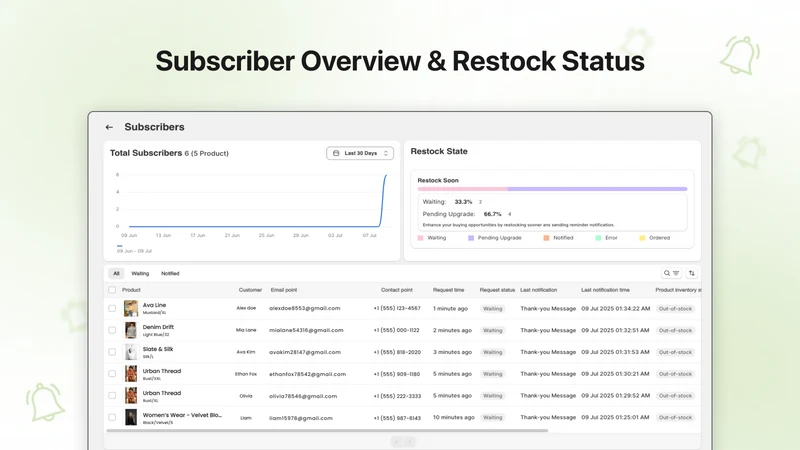The width and height of the screenshot is (800, 450).
Task: Click the Request time column header
Action: [448, 290]
